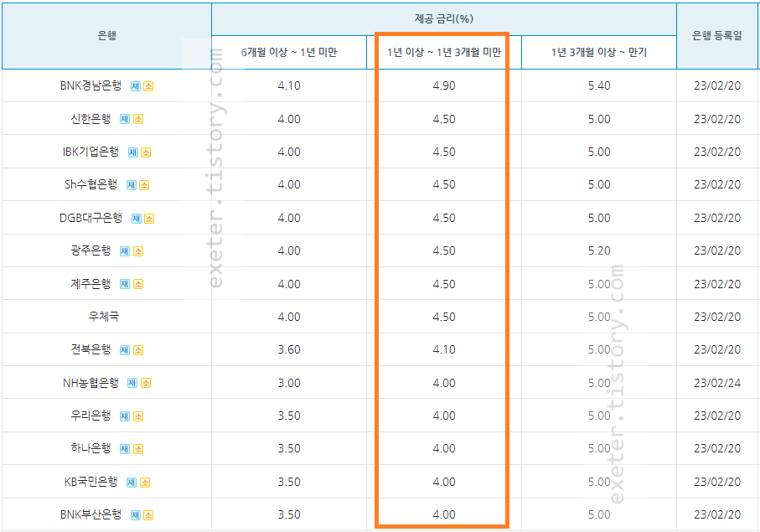The image size is (760, 532).
Task: Select the 전북은행 bank name
Action: coord(90,350)
